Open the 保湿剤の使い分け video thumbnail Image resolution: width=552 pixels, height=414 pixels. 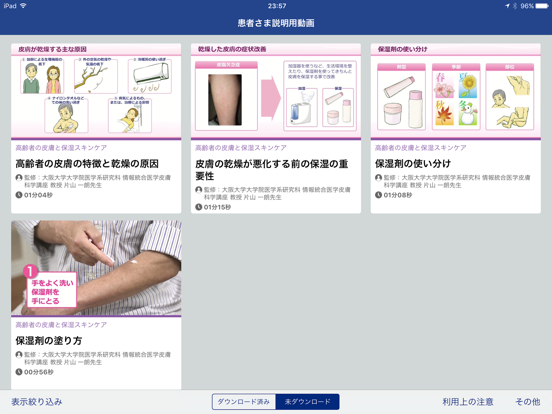(x=456, y=91)
